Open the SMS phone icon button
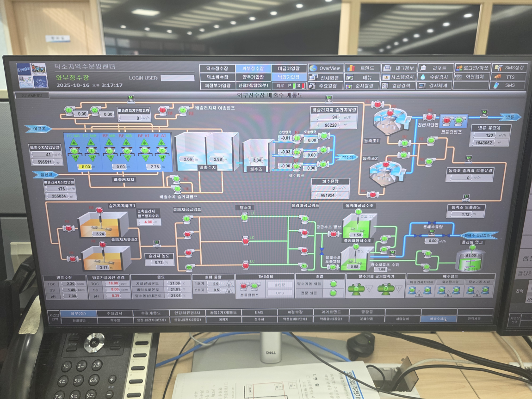Viewport: 532px width, 399px height. tap(509, 86)
